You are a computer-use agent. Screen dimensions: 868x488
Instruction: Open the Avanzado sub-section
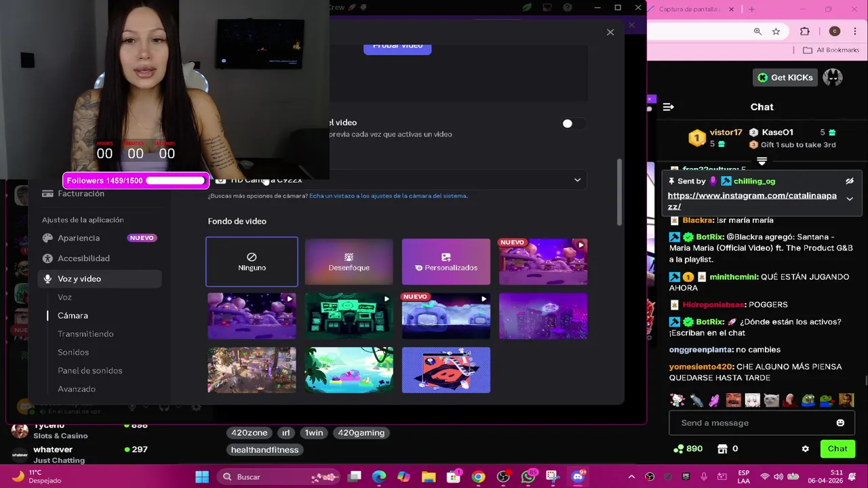(x=77, y=389)
